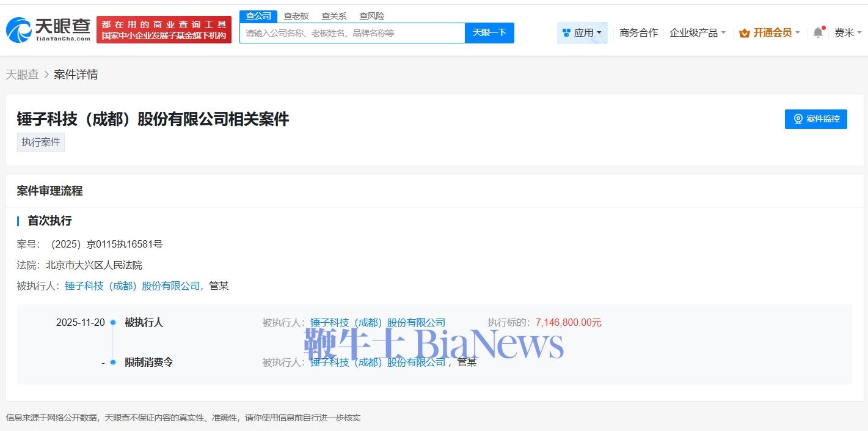Viewport: 868px width, 431px height.
Task: Open the 商务合作 link
Action: (638, 33)
